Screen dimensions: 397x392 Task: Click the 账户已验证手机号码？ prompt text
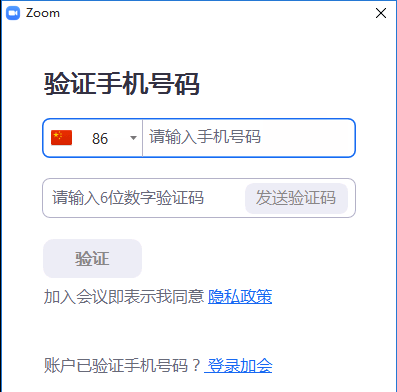click(x=122, y=365)
